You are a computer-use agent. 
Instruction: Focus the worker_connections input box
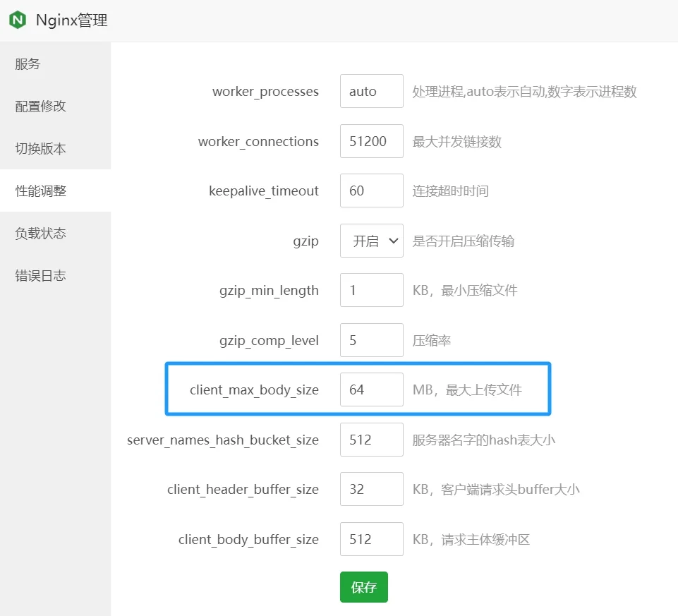point(371,141)
